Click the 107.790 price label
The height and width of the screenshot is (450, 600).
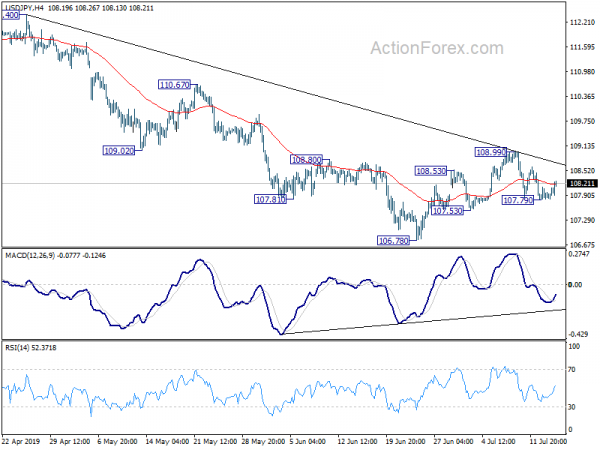(x=518, y=200)
